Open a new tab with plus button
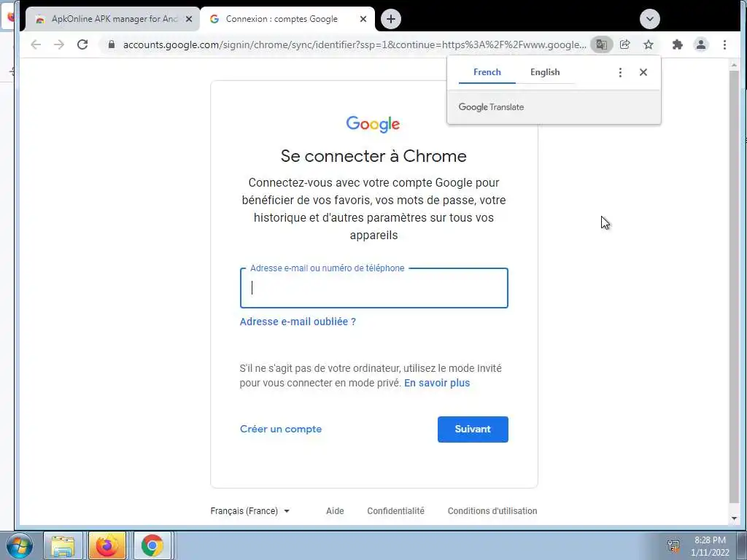This screenshot has width=747, height=560. pos(391,19)
